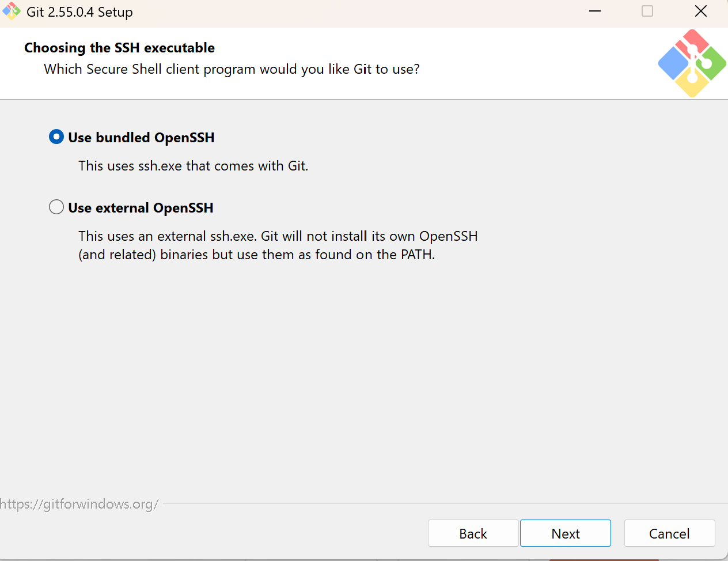The image size is (728, 561).
Task: Minimize the Git Setup window
Action: coord(595,12)
